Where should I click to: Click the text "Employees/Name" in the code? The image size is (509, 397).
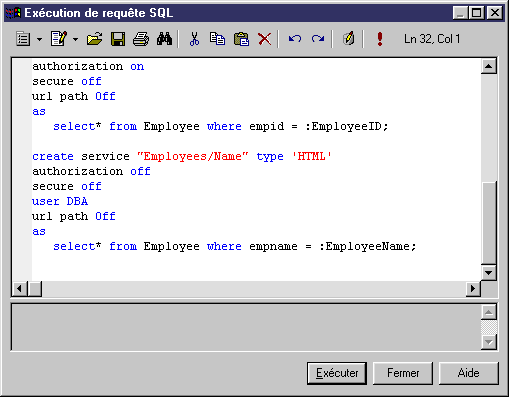pos(193,156)
